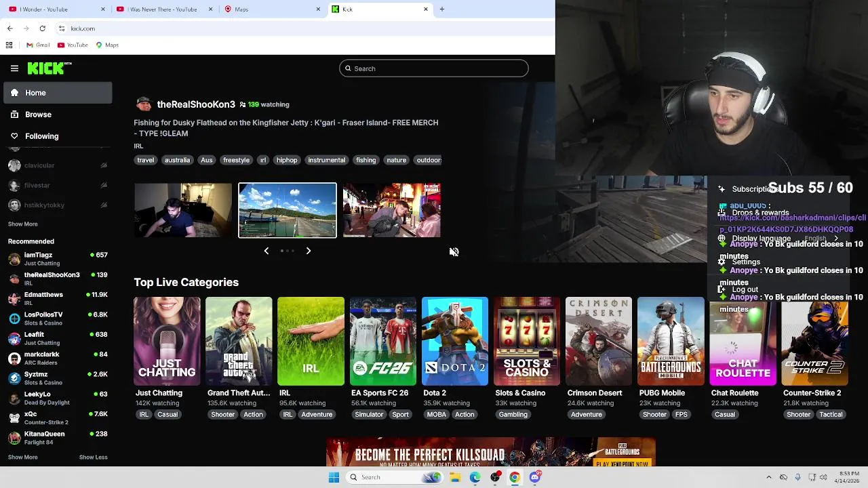Go to next featured stream
This screenshot has height=488, width=868.
[308, 251]
